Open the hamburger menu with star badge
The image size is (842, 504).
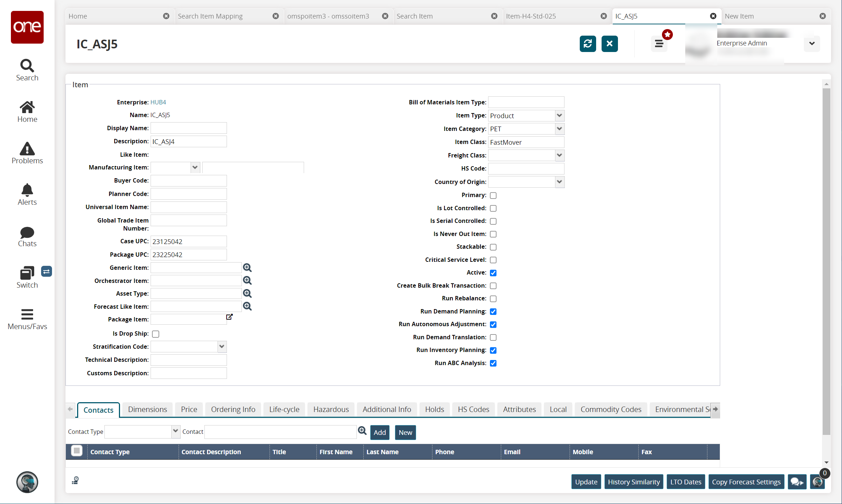tap(659, 44)
